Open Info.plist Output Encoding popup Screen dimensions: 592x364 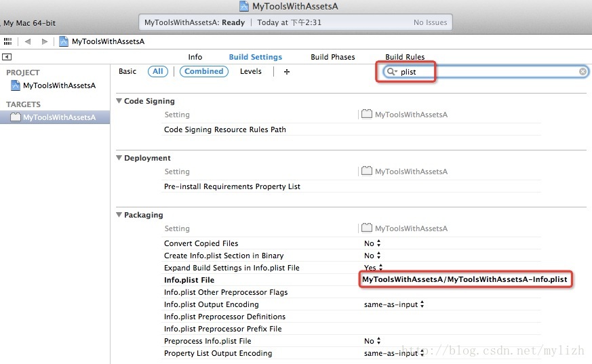(394, 304)
